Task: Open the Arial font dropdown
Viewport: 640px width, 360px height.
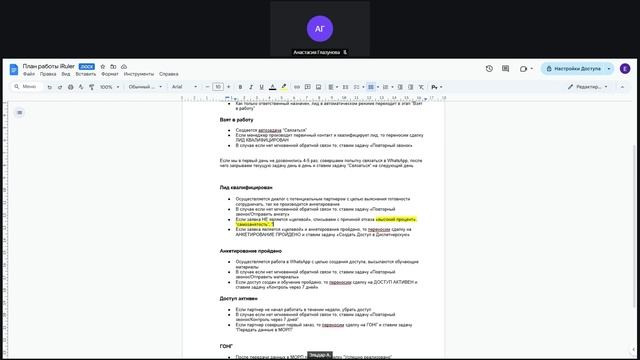Action: [184, 87]
